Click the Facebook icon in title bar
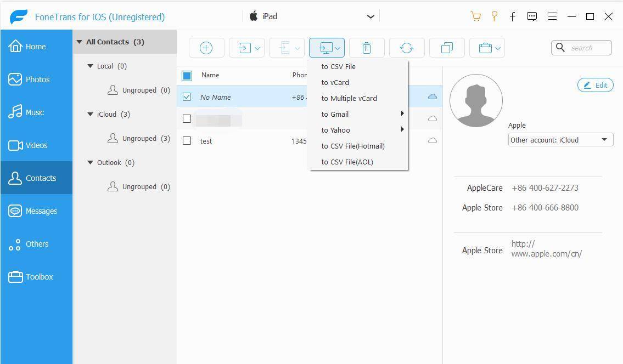623x364 pixels. tap(512, 16)
